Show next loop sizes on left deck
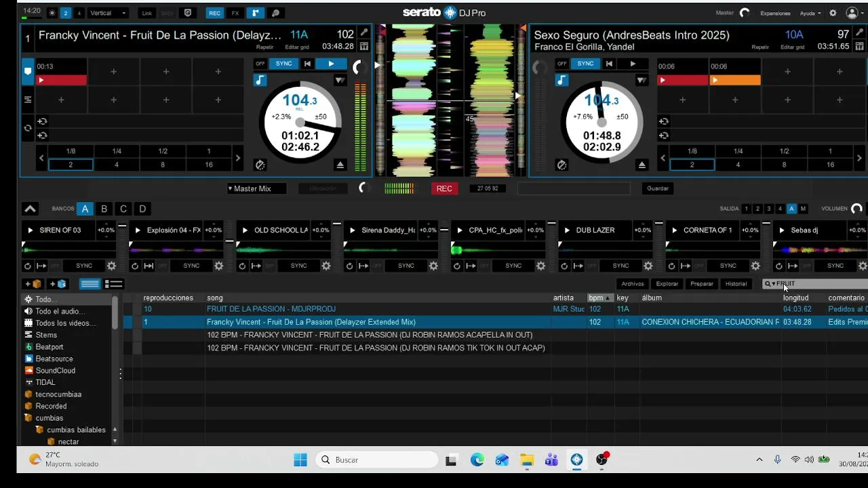Image resolution: width=868 pixels, height=488 pixels. point(237,158)
